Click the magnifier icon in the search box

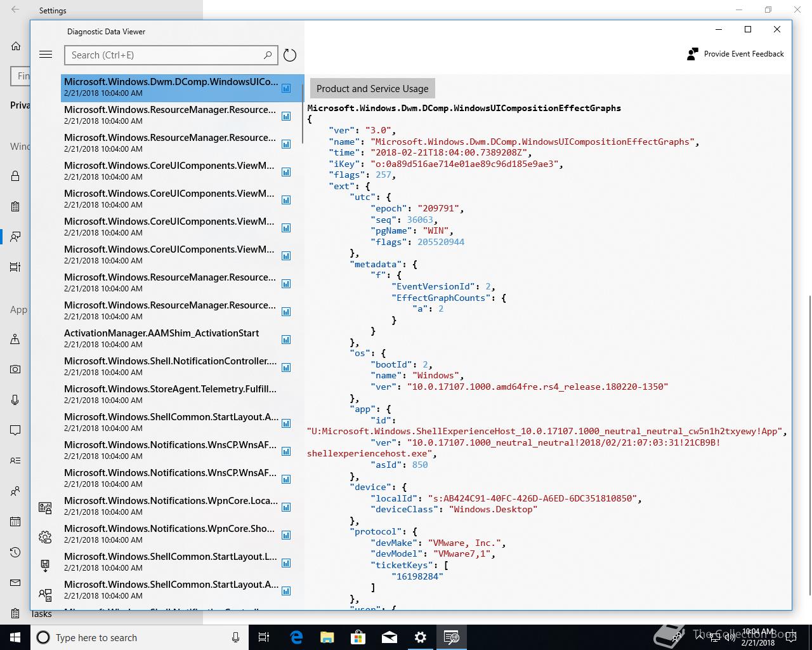pos(268,55)
